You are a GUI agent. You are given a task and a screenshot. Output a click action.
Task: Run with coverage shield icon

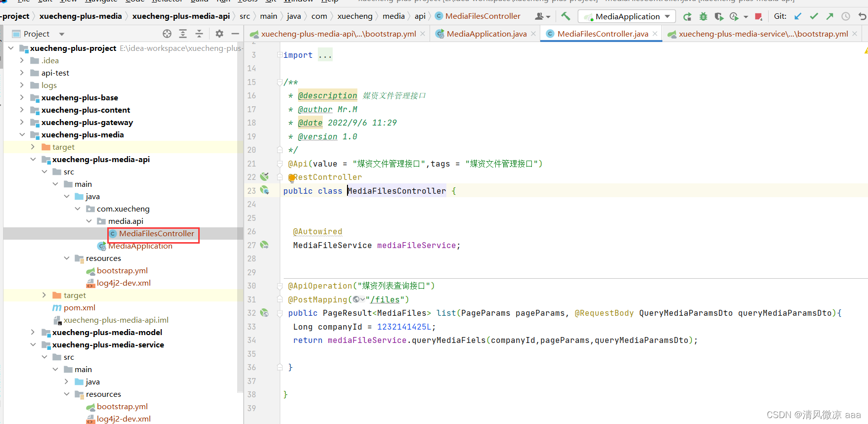719,17
